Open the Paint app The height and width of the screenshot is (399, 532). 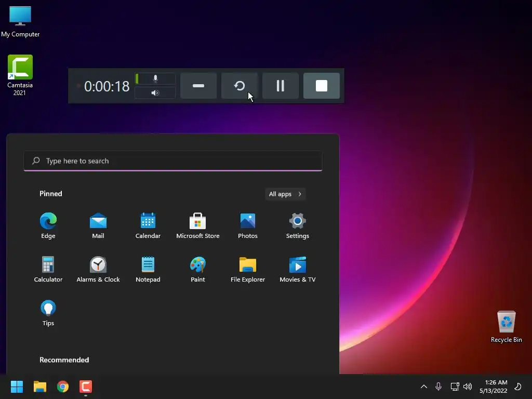point(198,270)
